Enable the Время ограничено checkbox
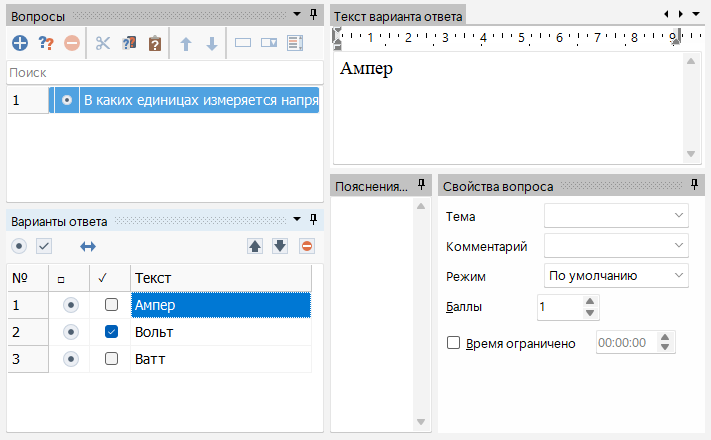 click(453, 343)
